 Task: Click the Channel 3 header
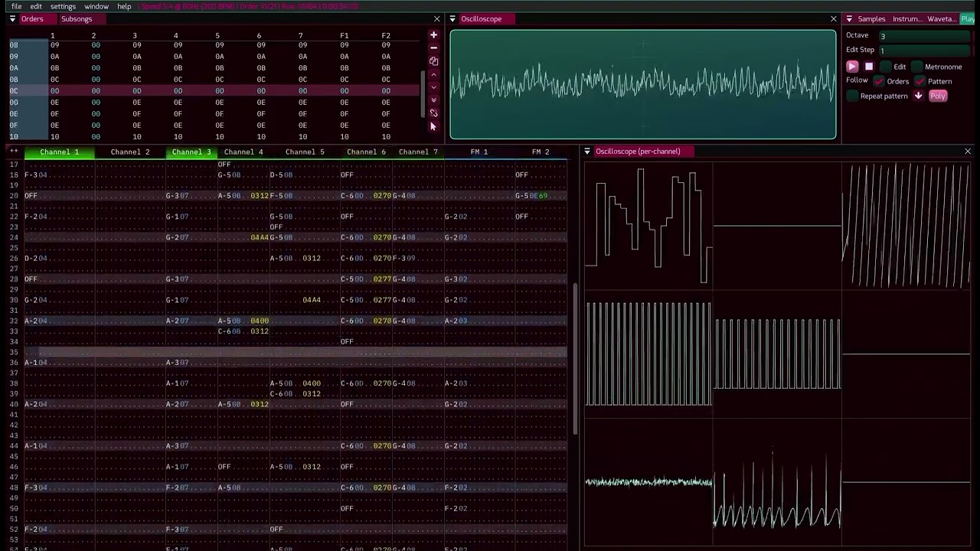click(x=191, y=152)
